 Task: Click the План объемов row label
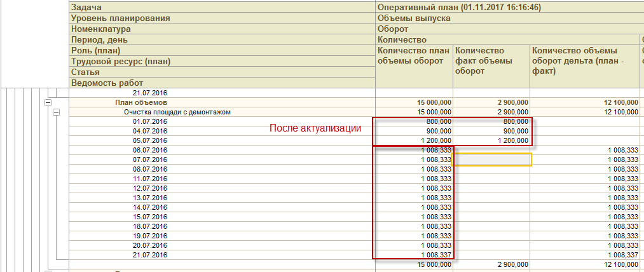(141, 102)
